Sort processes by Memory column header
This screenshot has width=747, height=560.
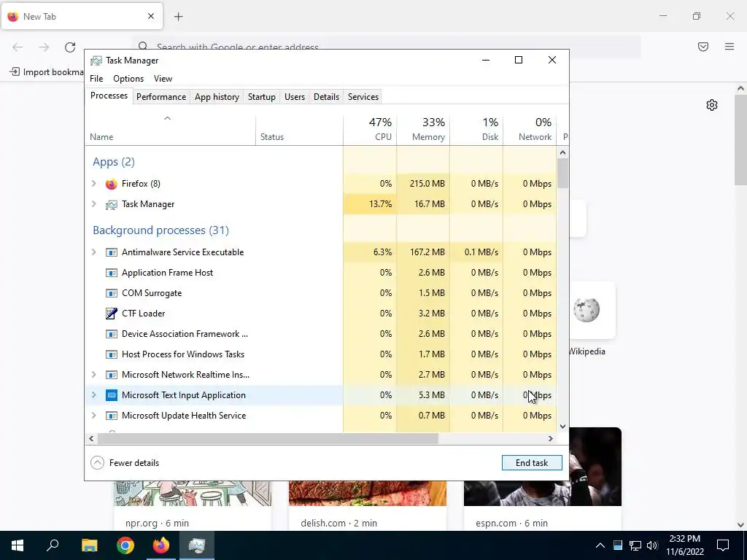click(423, 130)
